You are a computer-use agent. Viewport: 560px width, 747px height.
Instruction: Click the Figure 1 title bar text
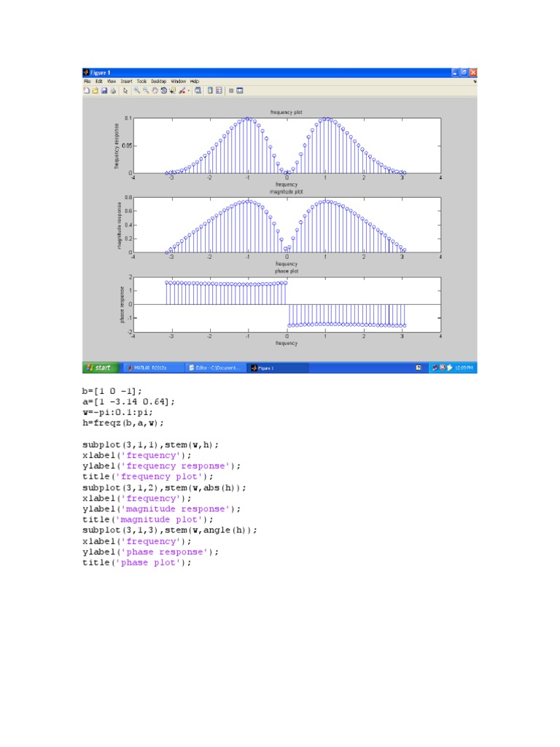101,72
